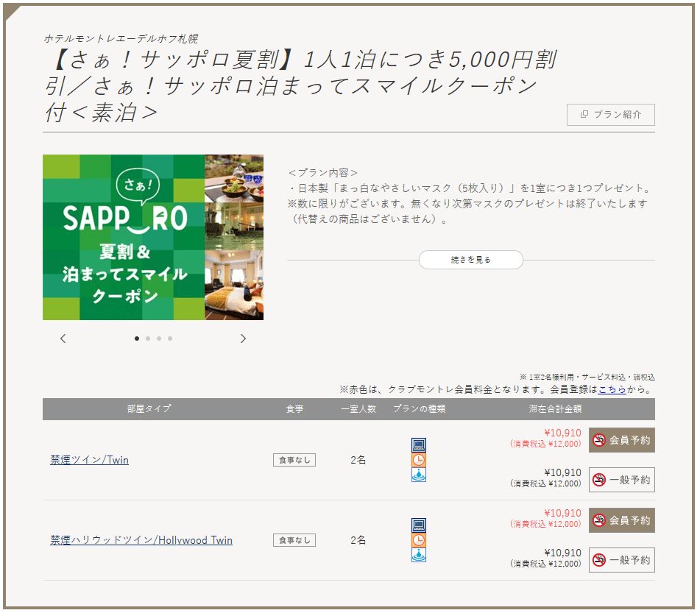Click 会員予約 for the Twin room
Image resolution: width=700 pixels, height=613 pixels.
pyautogui.click(x=621, y=440)
